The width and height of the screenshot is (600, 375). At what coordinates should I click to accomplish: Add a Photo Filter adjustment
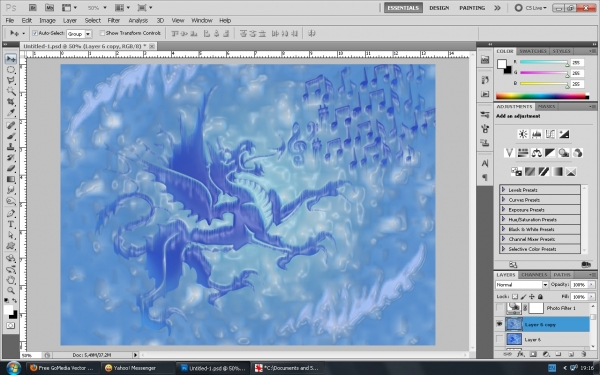pyautogui.click(x=564, y=153)
